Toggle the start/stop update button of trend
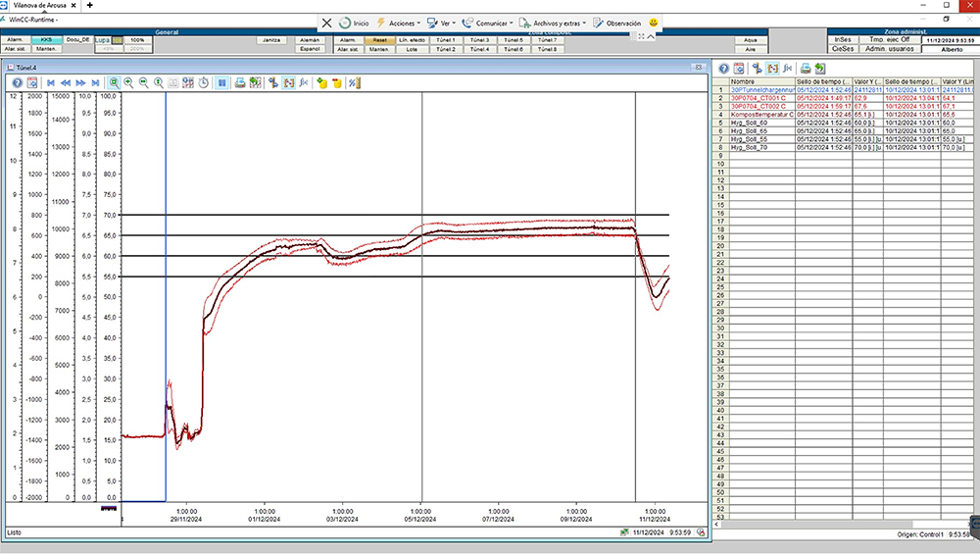 pyautogui.click(x=223, y=83)
